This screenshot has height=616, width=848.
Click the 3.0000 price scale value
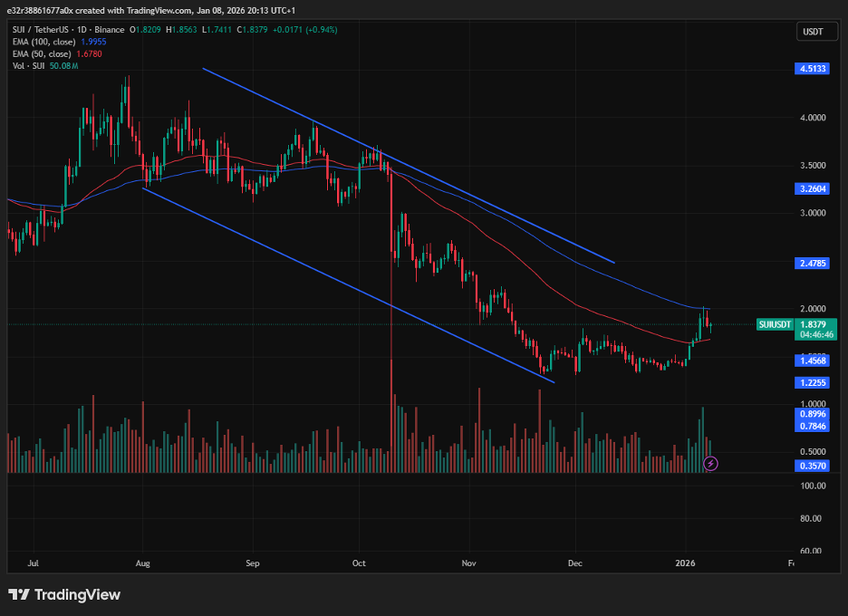[813, 213]
